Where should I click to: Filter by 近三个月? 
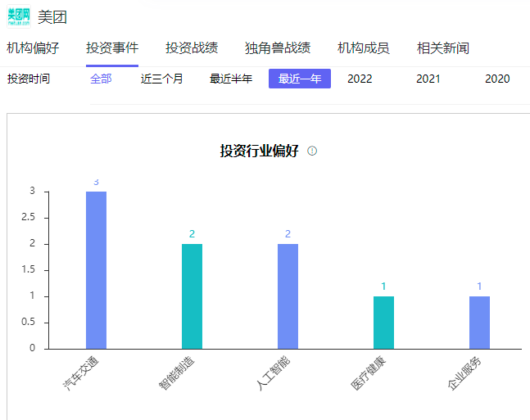161,79
